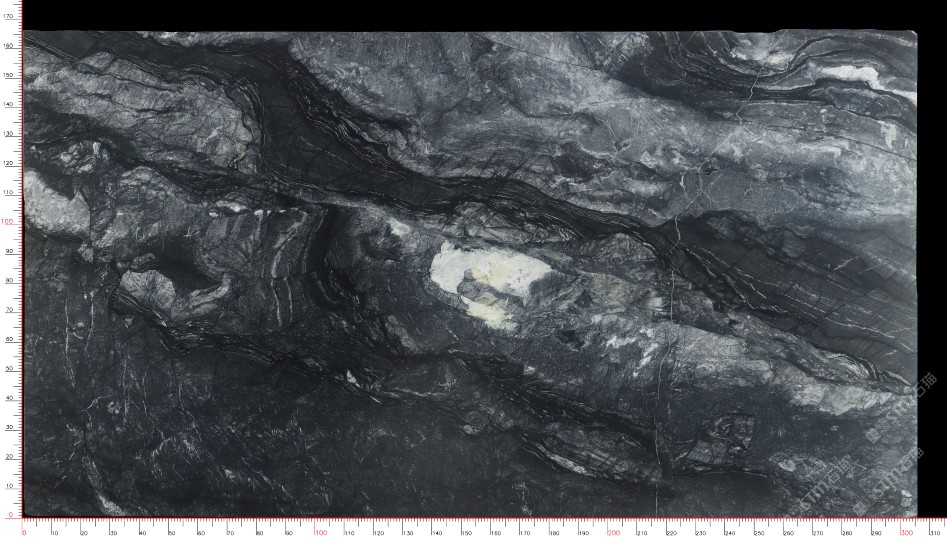Screen dimensions: 947x540
Task: Select the 50 label on vertical ruler
Action: point(8,369)
